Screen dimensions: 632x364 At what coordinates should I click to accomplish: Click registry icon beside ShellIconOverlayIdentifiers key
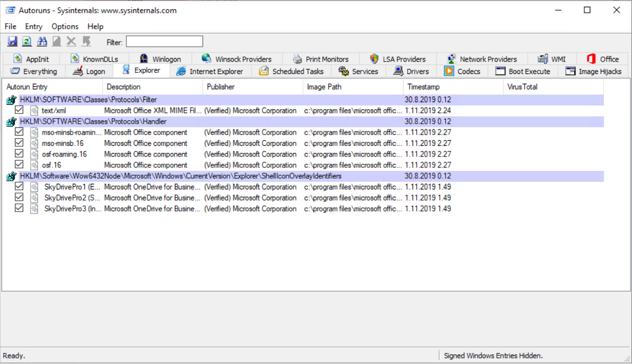point(11,176)
